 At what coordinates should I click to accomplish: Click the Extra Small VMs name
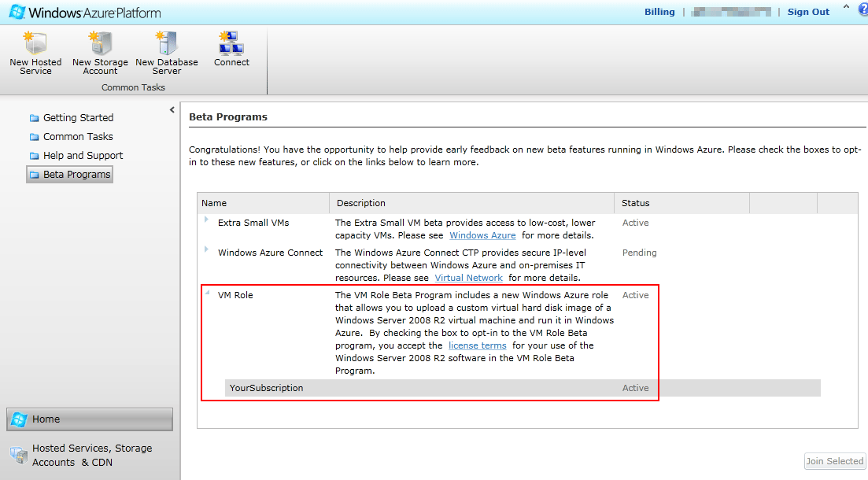(x=253, y=223)
